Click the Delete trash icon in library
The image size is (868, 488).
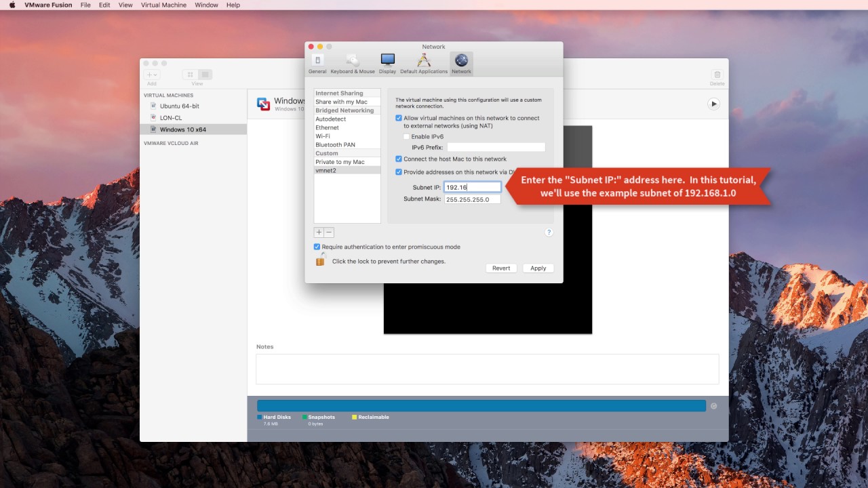tap(717, 75)
